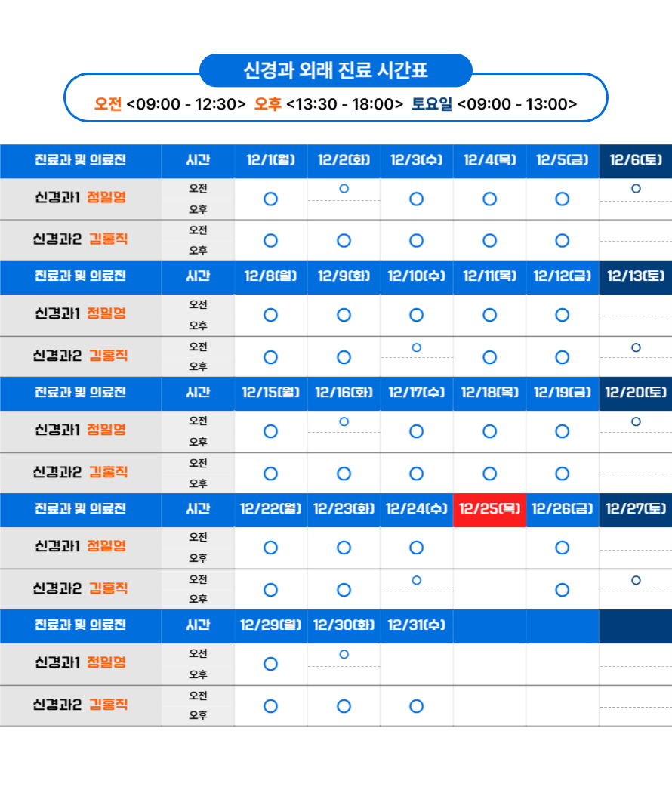Click the 신경과2 morning circle under 12/10(수)

(x=416, y=347)
